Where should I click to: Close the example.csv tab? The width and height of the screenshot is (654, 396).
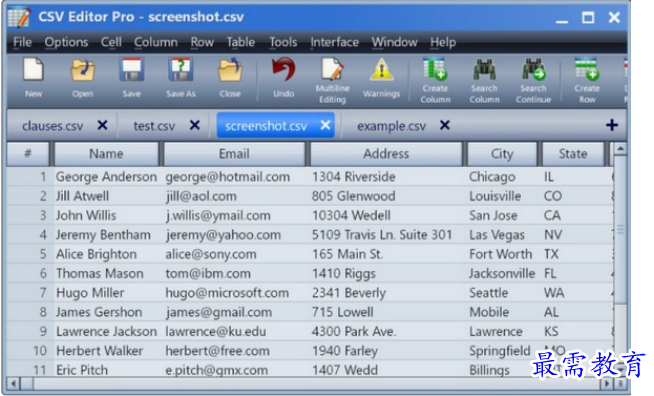pos(445,125)
